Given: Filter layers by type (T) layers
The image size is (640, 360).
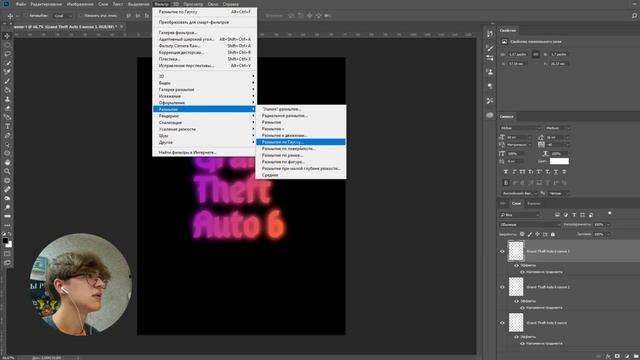Looking at the screenshot, I should pyautogui.click(x=574, y=215).
